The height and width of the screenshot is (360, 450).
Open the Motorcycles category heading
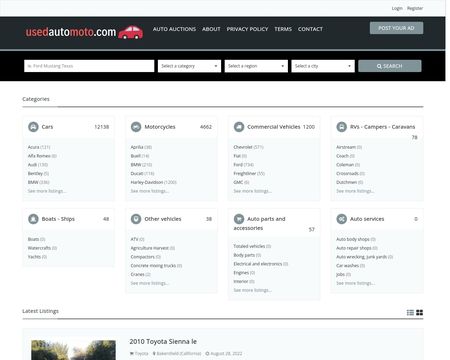(160, 127)
